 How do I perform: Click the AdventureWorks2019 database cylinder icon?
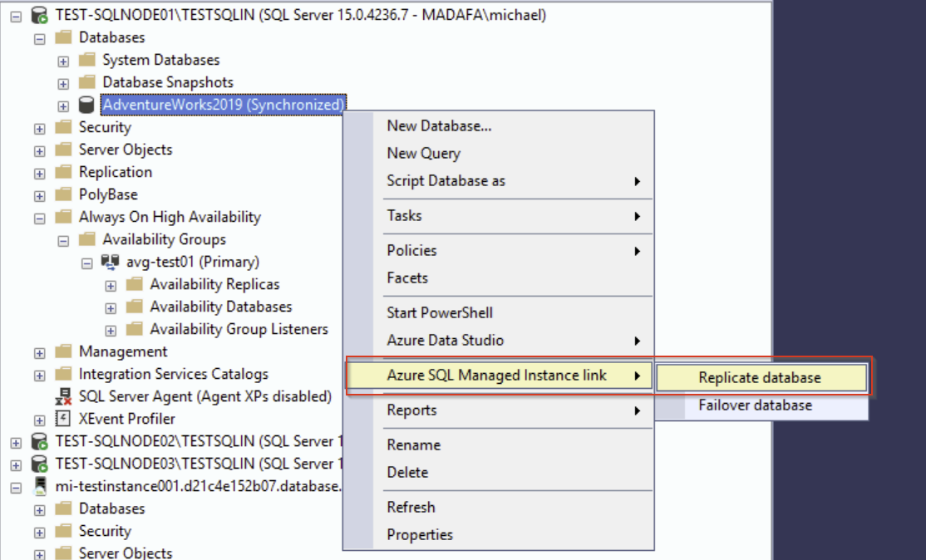[86, 105]
